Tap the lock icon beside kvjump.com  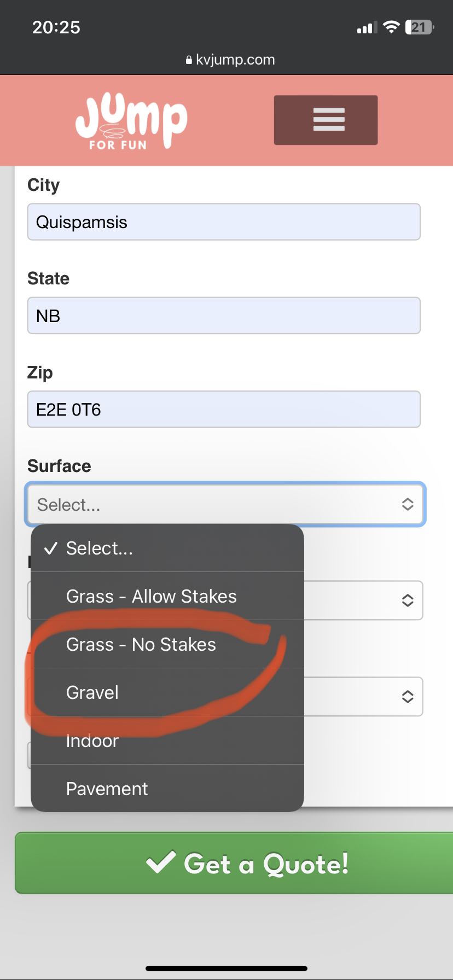pyautogui.click(x=189, y=60)
